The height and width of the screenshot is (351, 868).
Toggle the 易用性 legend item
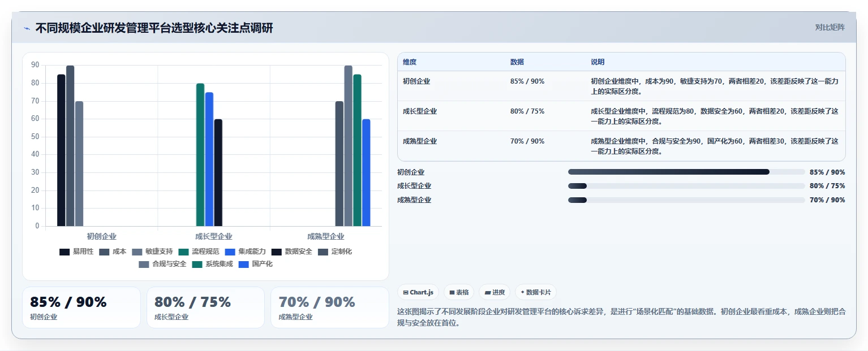click(76, 252)
